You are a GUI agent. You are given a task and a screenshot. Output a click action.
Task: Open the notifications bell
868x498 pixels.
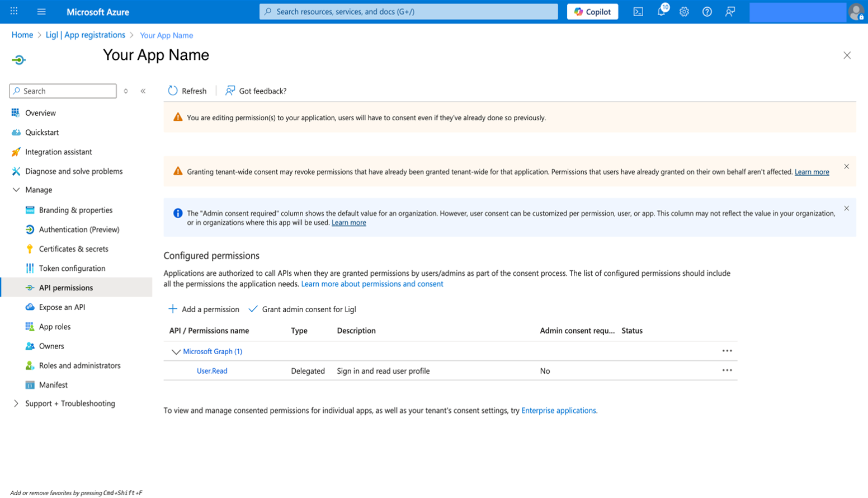662,11
